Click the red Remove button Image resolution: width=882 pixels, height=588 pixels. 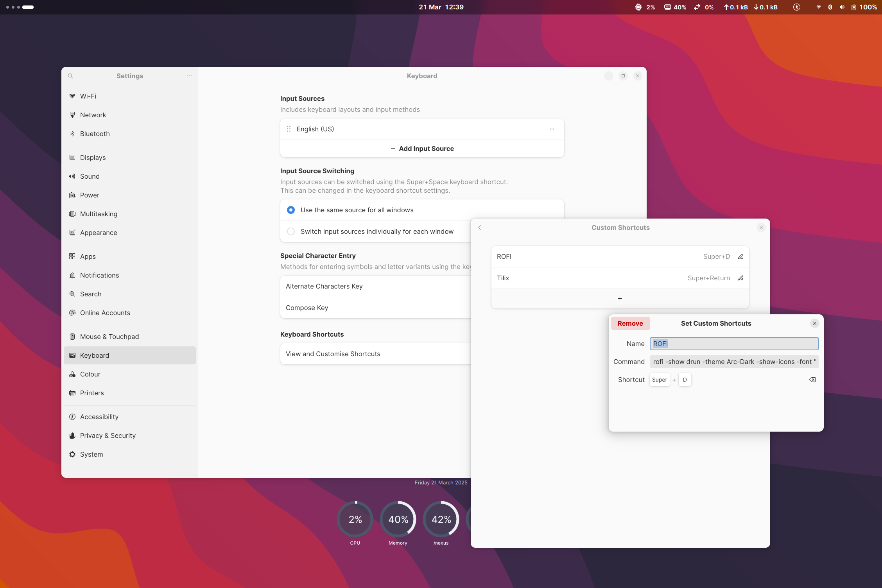pyautogui.click(x=630, y=323)
